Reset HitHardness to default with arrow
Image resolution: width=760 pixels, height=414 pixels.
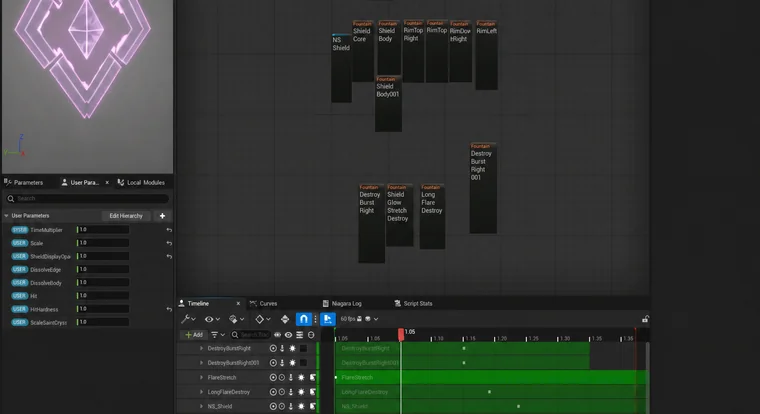(169, 309)
